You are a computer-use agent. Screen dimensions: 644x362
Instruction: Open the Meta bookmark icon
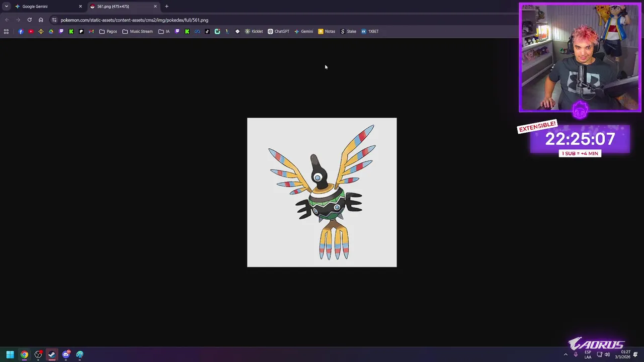[x=197, y=31]
